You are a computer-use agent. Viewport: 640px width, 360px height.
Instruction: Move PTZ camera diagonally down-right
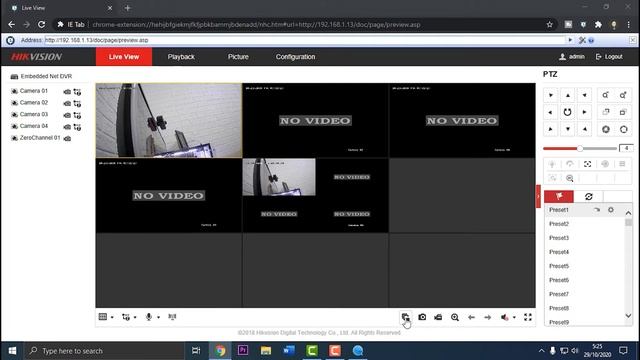tap(584, 129)
